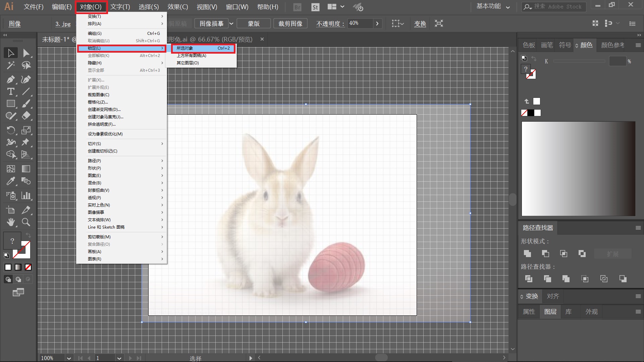This screenshot has height=362, width=644.
Task: Click the Unite shape mode icon
Action: coord(527,254)
